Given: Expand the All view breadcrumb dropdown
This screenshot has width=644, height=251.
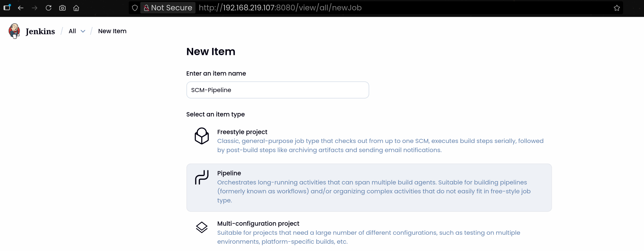Looking at the screenshot, I should (83, 31).
